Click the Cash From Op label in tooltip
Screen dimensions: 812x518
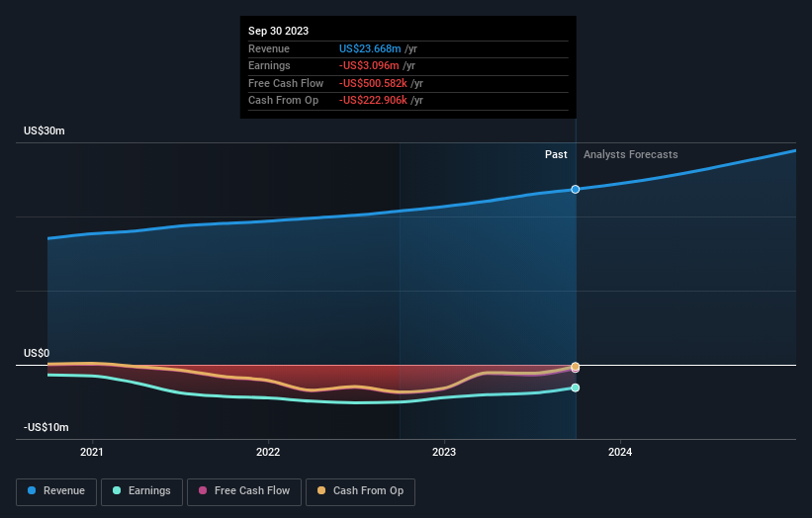(283, 101)
